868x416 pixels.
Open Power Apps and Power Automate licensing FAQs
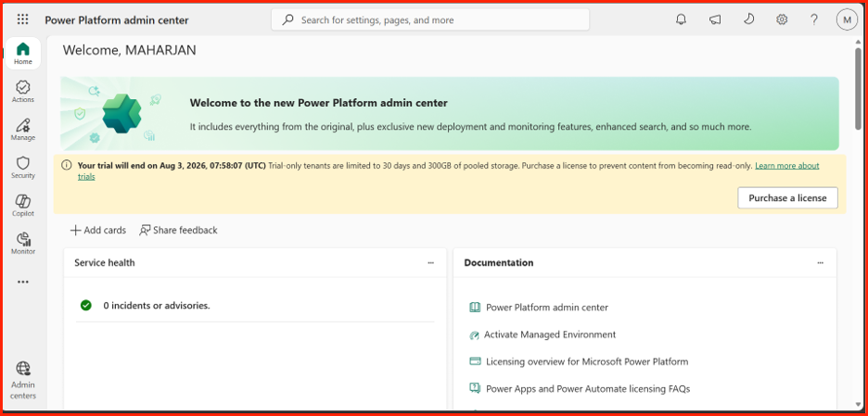coord(588,389)
